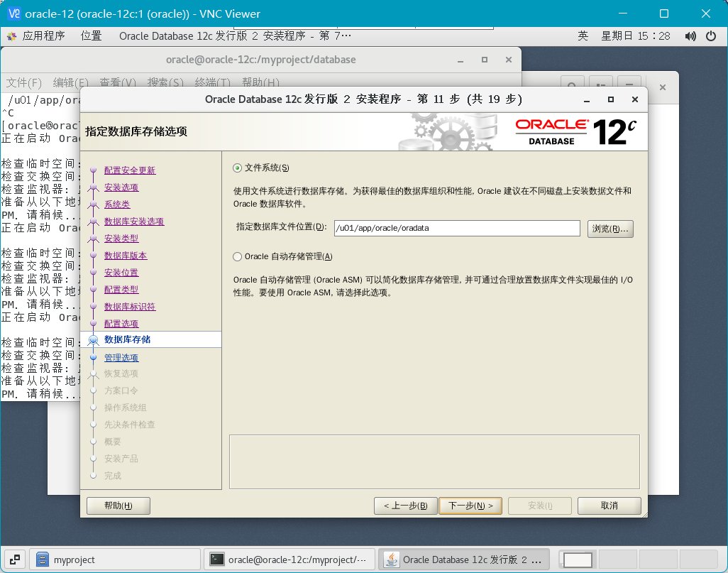Select the 文件系统(S) radio button
This screenshot has width=728, height=573.
[x=237, y=168]
